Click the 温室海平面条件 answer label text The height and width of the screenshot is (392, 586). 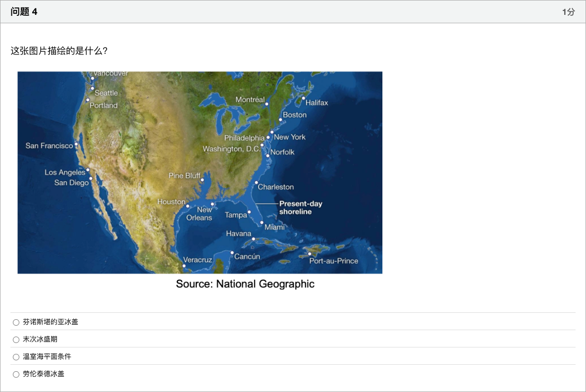[x=47, y=356]
